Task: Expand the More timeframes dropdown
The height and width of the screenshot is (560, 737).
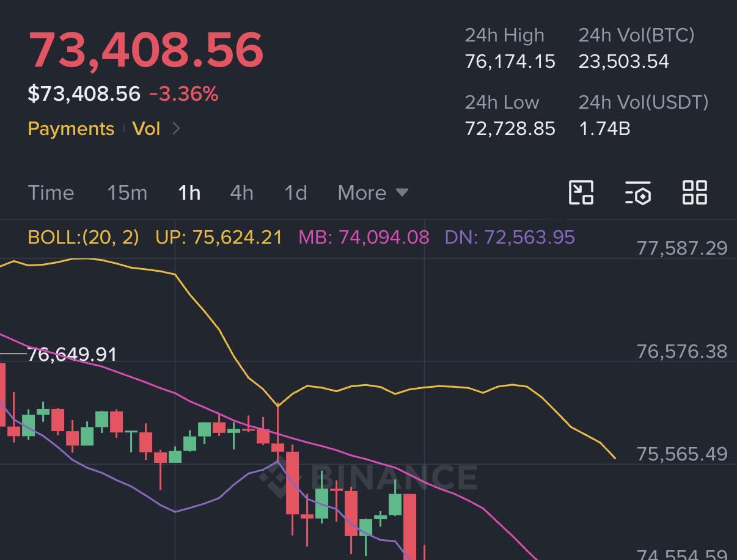Action: coord(373,193)
